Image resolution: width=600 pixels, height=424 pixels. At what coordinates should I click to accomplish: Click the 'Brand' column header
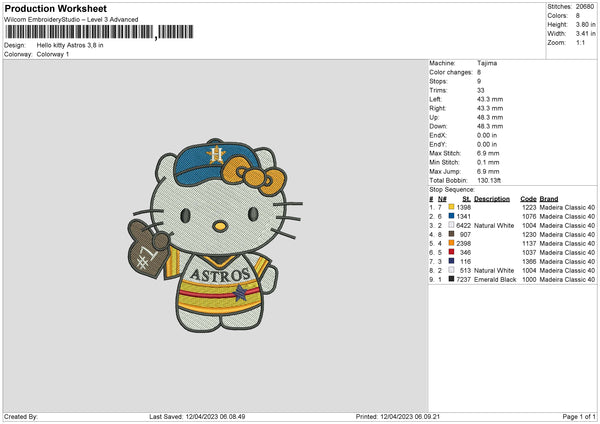click(x=549, y=199)
